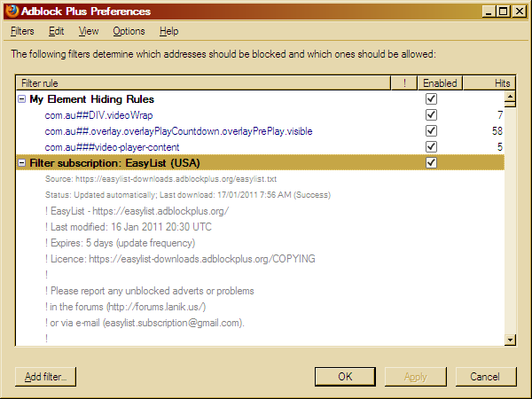532x399 pixels.
Task: Open the Options menu
Action: click(x=129, y=31)
